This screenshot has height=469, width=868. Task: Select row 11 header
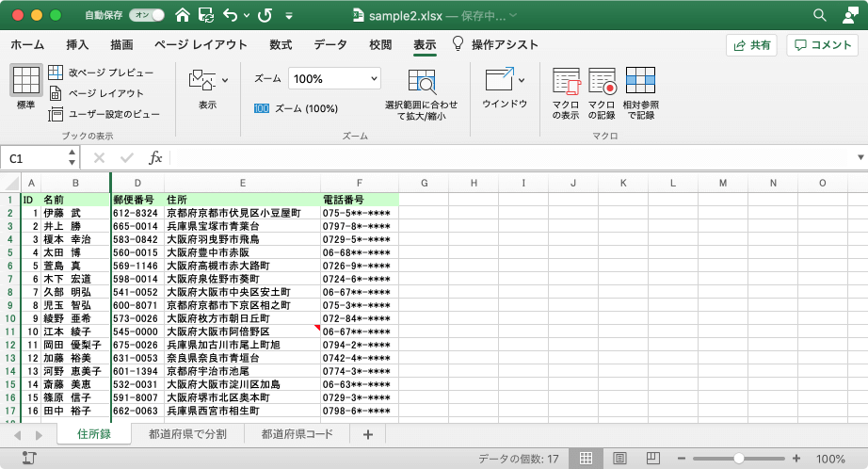coord(10,332)
